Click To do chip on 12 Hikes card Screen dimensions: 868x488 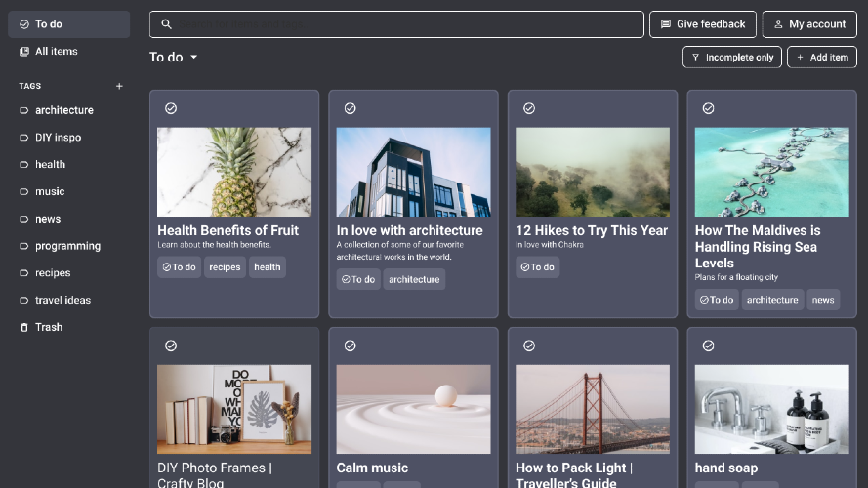538,267
